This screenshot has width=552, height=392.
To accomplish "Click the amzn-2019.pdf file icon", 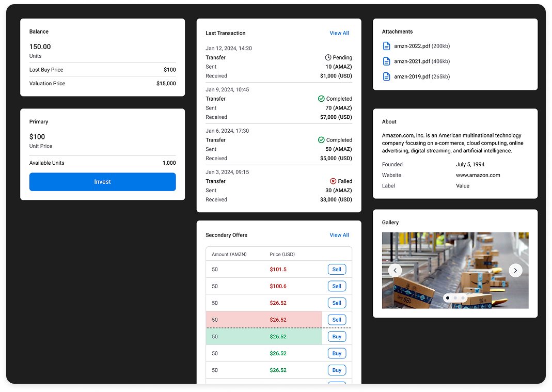I will [386, 76].
